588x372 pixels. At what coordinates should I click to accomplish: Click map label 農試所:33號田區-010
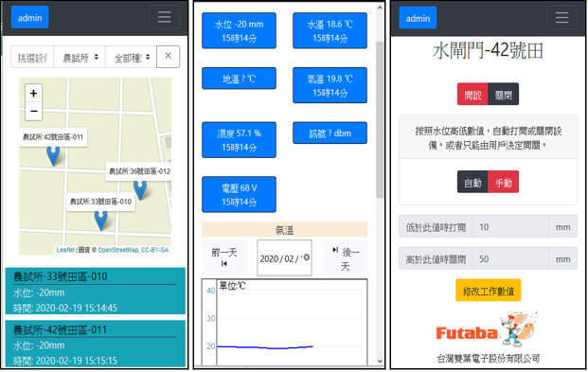[100, 202]
